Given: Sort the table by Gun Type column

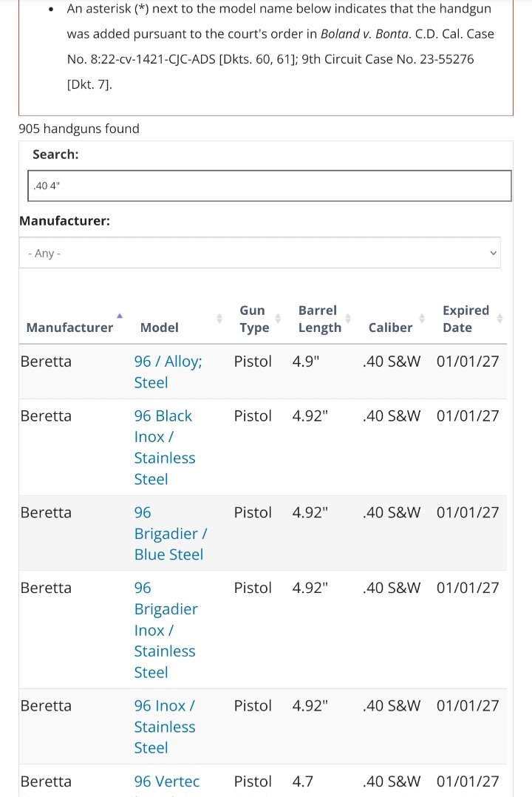Looking at the screenshot, I should click(x=277, y=319).
